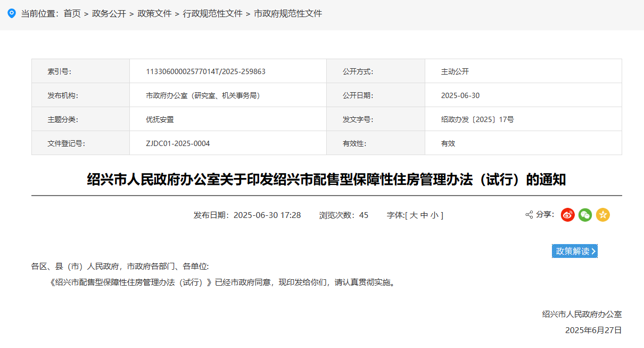Image resolution: width=644 pixels, height=348 pixels.
Task: Click the salutation line 各区、县（市）人民政府
Action: click(120, 266)
